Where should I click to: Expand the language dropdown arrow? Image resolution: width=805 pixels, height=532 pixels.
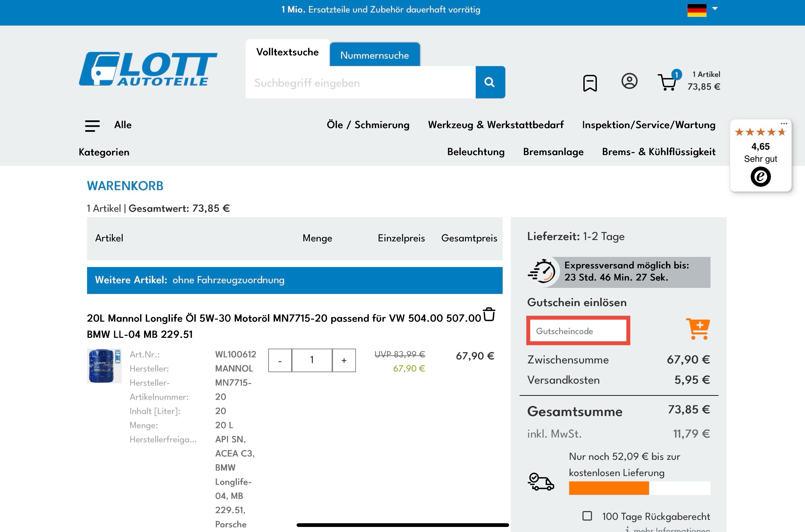tap(715, 8)
